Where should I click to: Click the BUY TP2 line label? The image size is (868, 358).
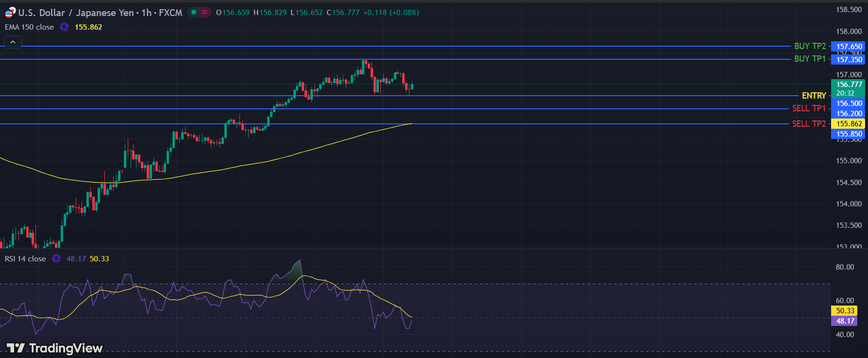pyautogui.click(x=810, y=46)
